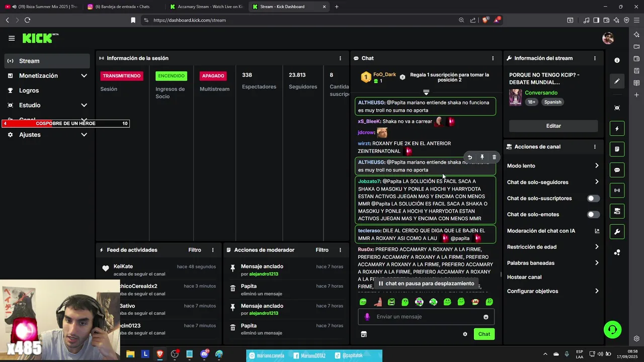
Task: Click Filtro in Acciones de moderador
Action: coord(322,250)
